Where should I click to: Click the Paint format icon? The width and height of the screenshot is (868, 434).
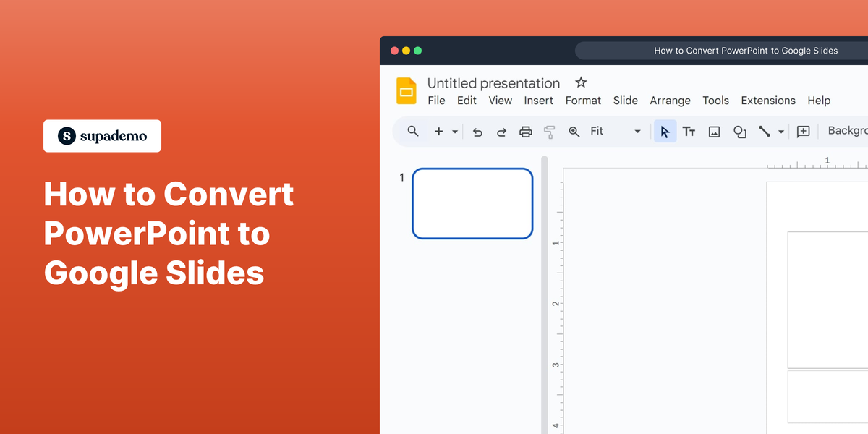coord(550,132)
